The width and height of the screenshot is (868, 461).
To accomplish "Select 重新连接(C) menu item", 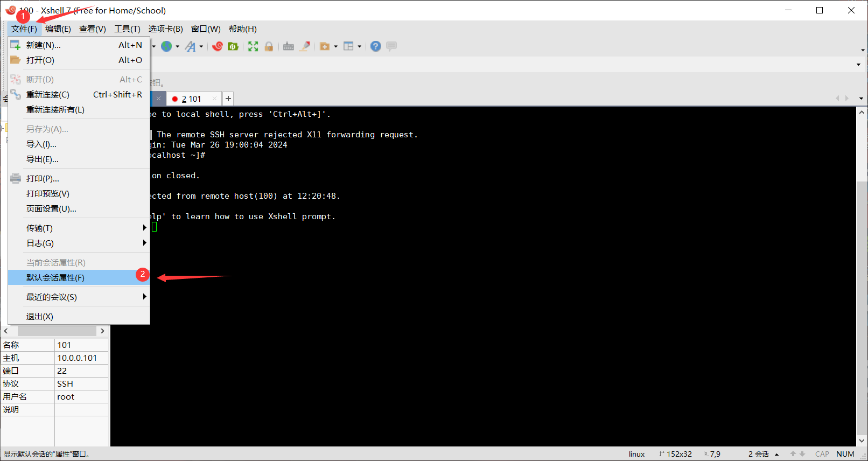I will [x=79, y=94].
